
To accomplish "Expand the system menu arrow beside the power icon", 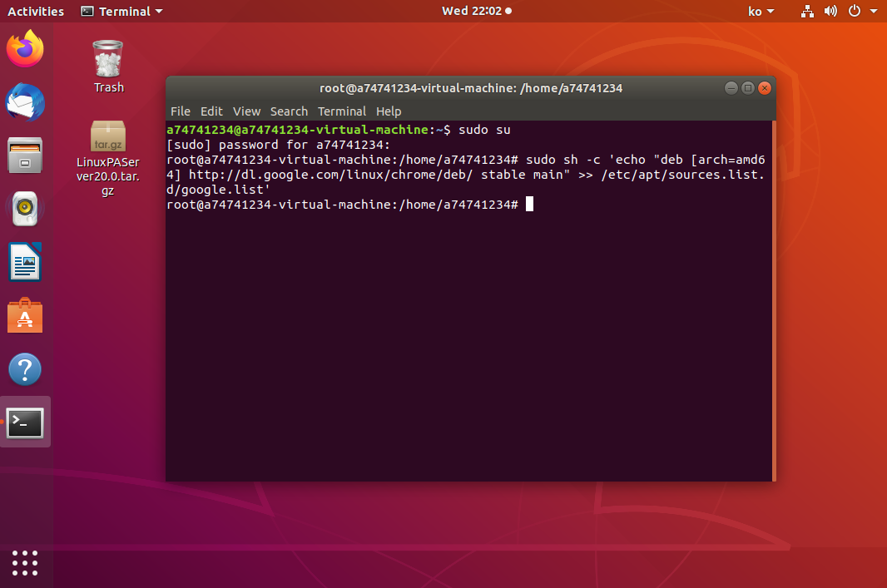I will point(874,12).
